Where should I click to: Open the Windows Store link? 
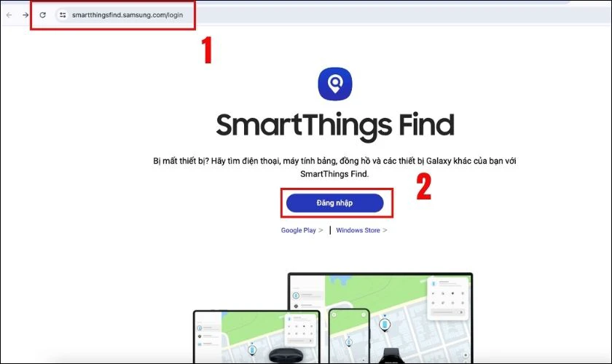coord(361,230)
